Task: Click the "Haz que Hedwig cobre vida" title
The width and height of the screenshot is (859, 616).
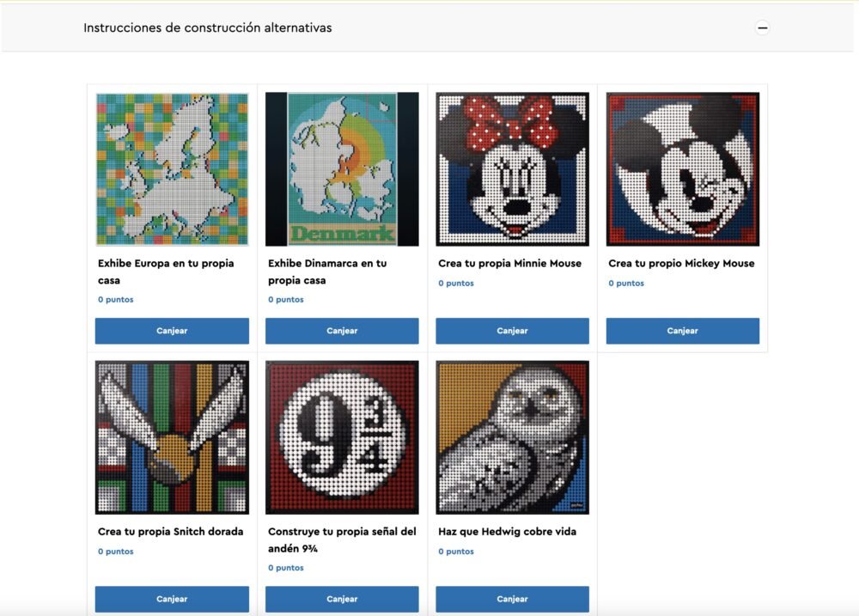Action: pyautogui.click(x=507, y=532)
